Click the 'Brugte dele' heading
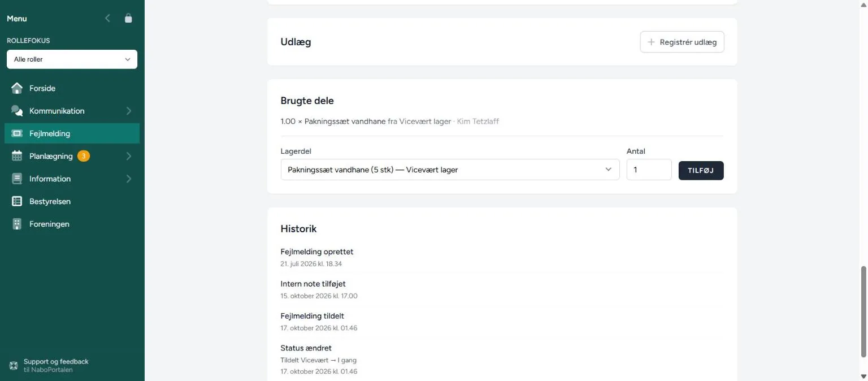 307,101
